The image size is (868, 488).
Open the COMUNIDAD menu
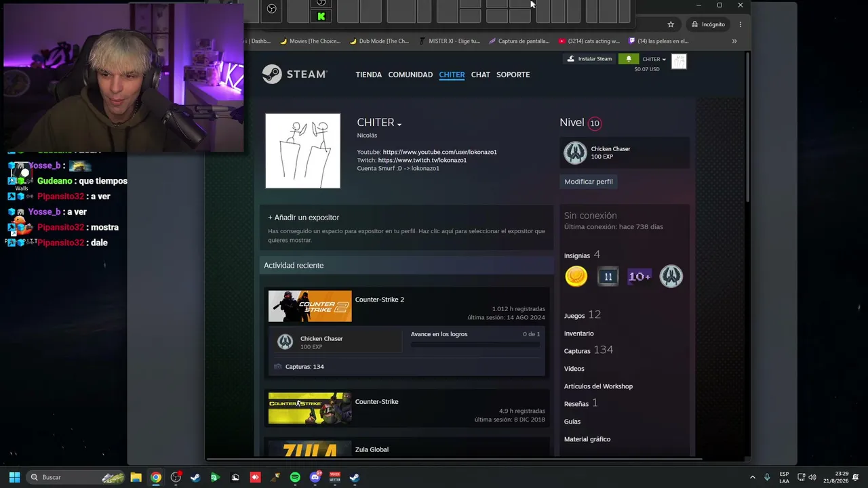click(410, 75)
